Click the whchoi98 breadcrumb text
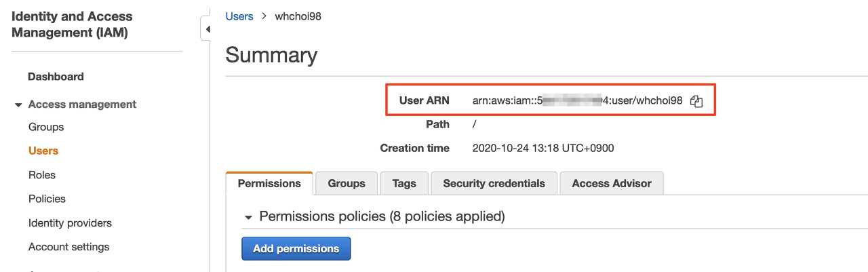Screen dimensions: 868x272 tap(298, 16)
